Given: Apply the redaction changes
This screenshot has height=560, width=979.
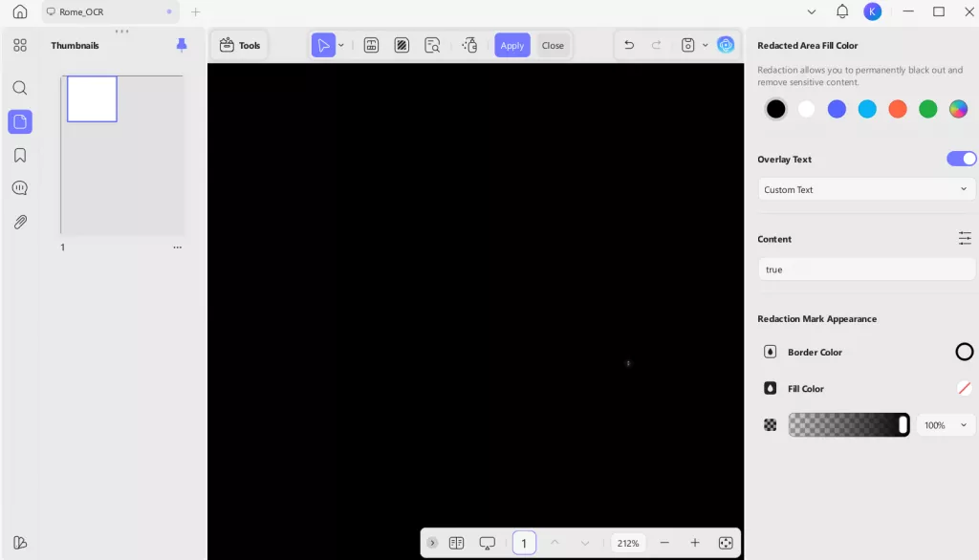Looking at the screenshot, I should coord(511,44).
